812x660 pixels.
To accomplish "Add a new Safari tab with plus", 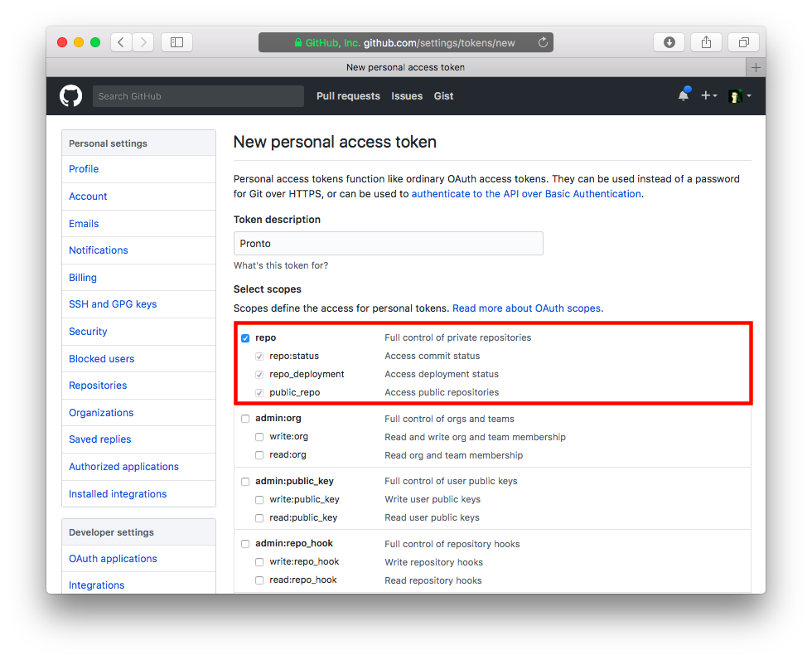I will [756, 67].
